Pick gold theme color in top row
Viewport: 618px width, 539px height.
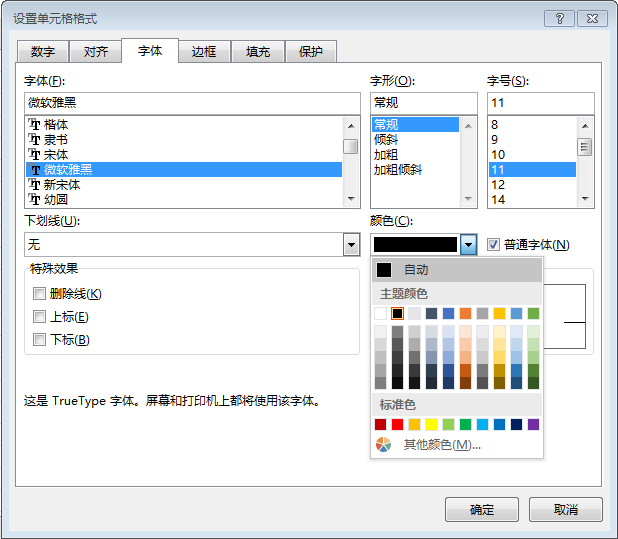pyautogui.click(x=499, y=313)
